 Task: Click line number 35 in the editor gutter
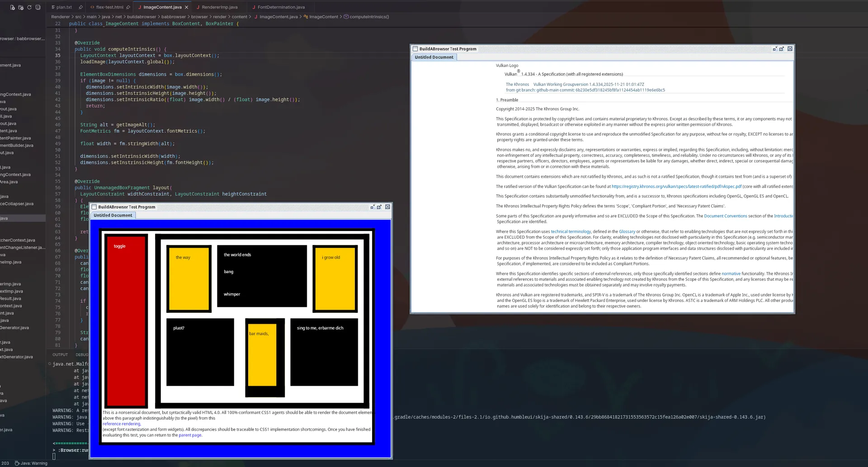click(57, 55)
